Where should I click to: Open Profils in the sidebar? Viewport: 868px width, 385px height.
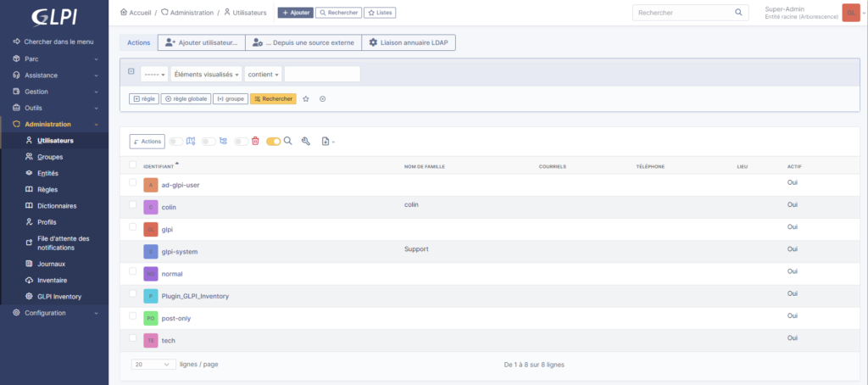coord(47,222)
